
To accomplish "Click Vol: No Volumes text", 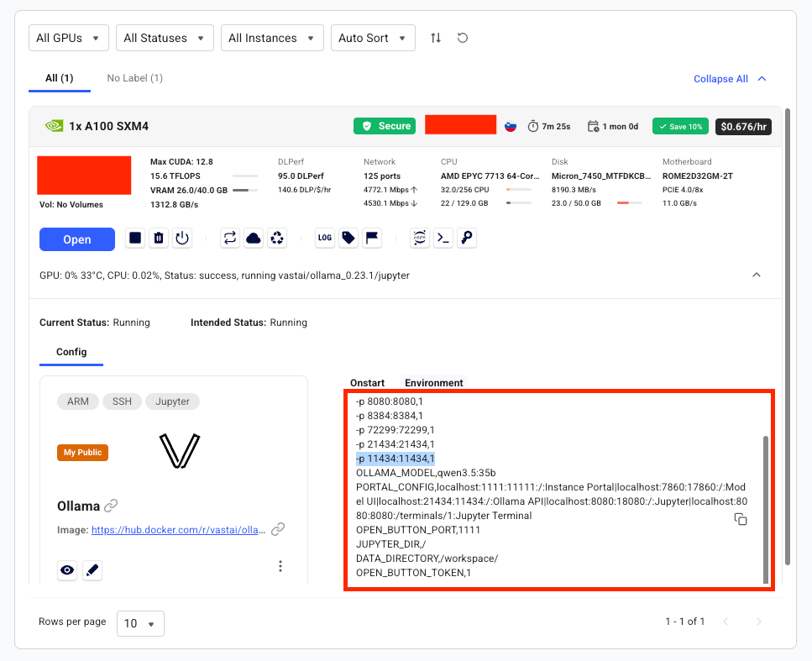I will click(x=71, y=205).
